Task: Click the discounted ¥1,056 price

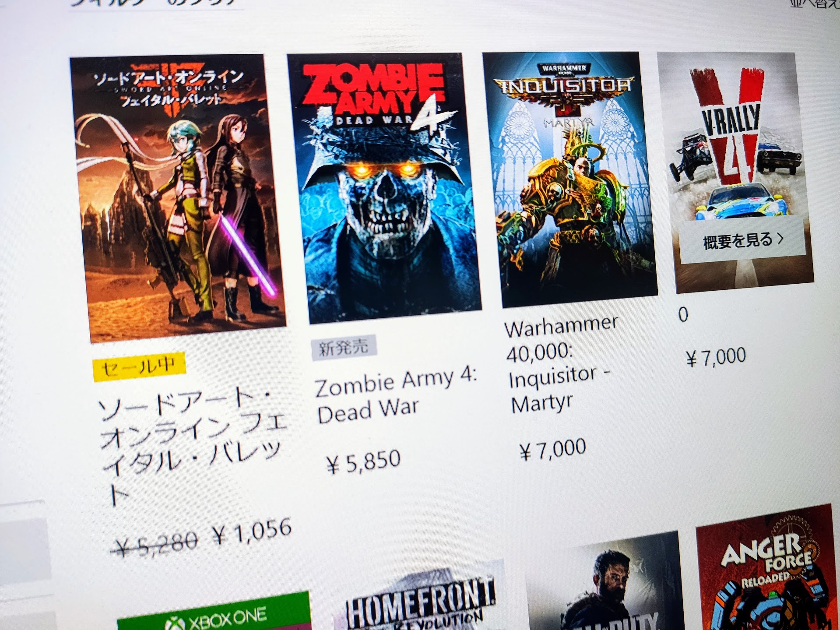Action: pos(252,531)
